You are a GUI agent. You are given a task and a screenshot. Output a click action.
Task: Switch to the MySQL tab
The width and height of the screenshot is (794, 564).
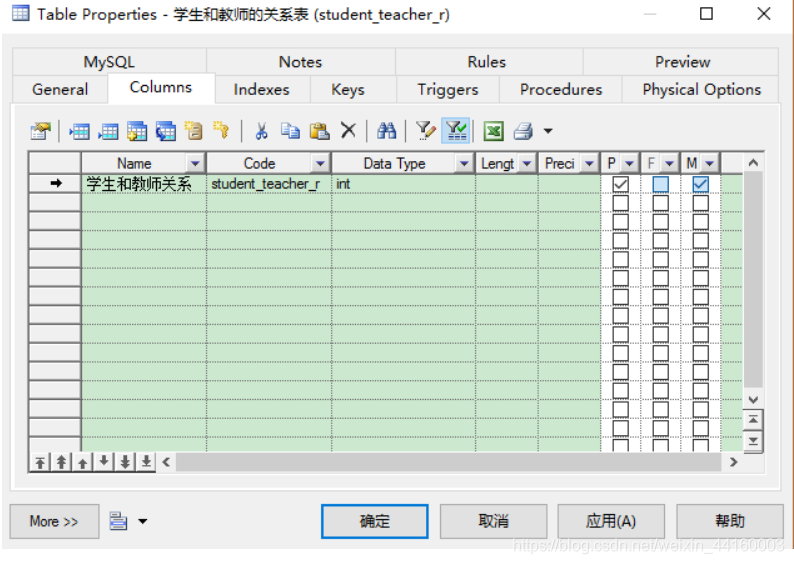[x=109, y=62]
